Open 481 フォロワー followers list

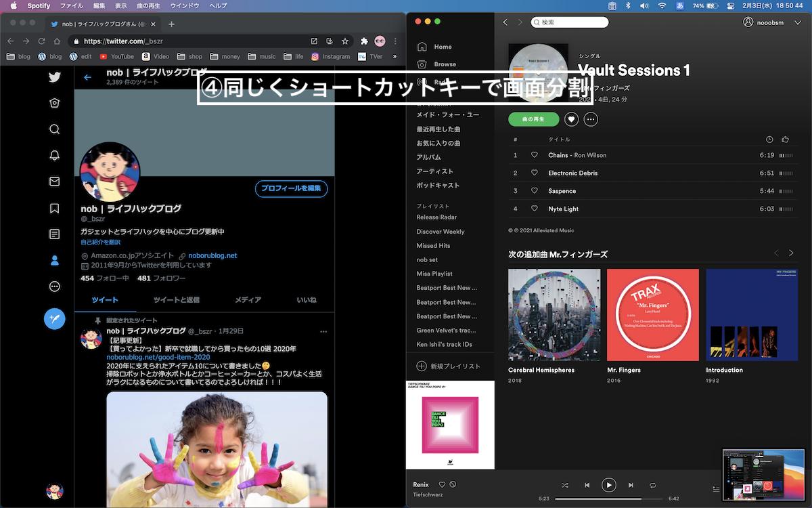coord(161,278)
